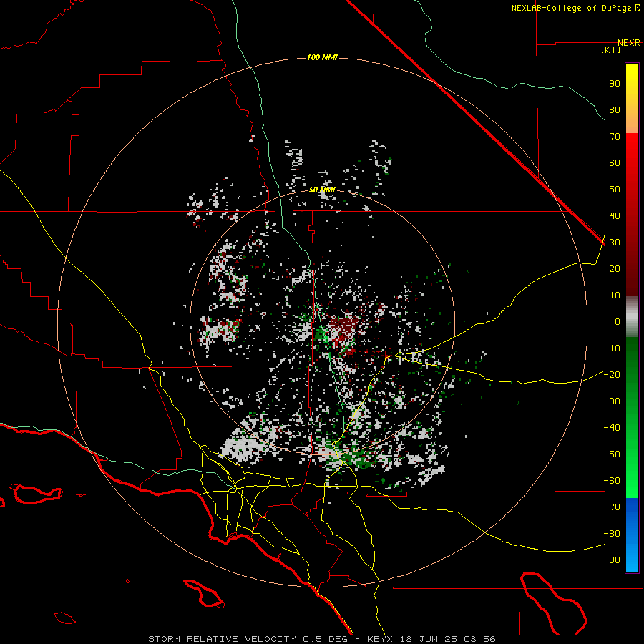Click the [KT] units label

[x=611, y=49]
